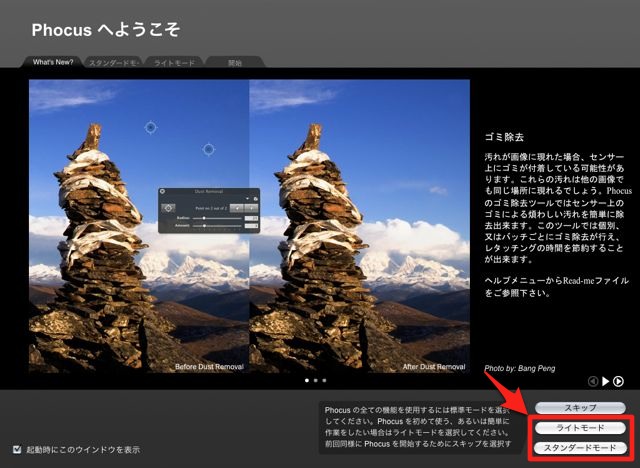Select the second slide indicator dot
This screenshot has height=468, width=640.
tap(316, 380)
